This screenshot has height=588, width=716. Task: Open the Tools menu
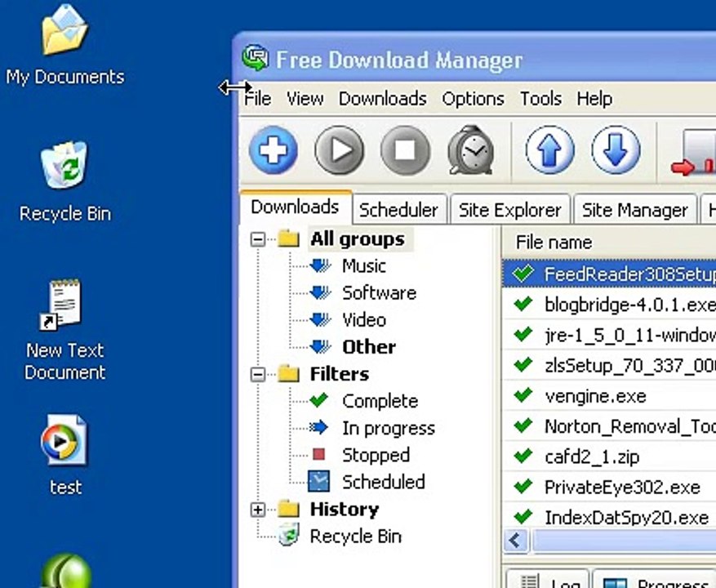click(x=540, y=99)
